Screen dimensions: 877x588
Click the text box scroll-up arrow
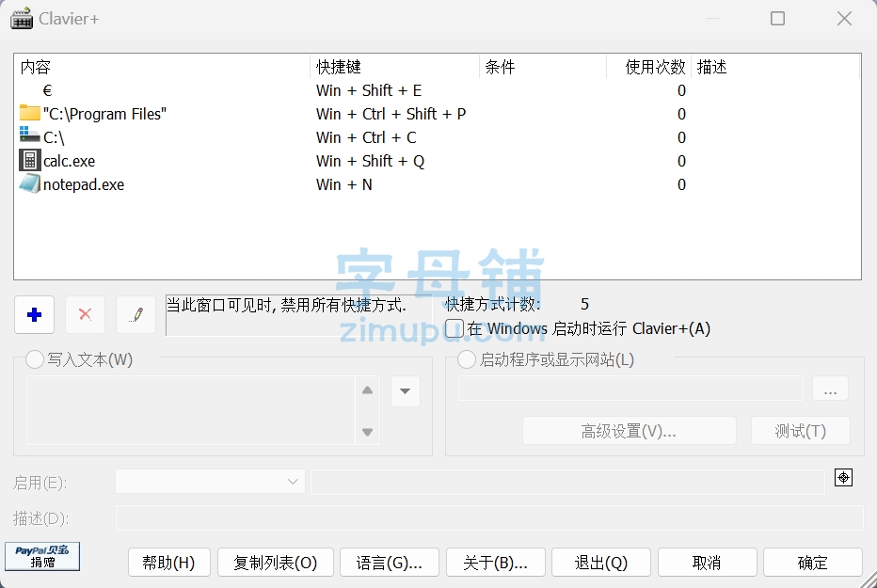(368, 390)
